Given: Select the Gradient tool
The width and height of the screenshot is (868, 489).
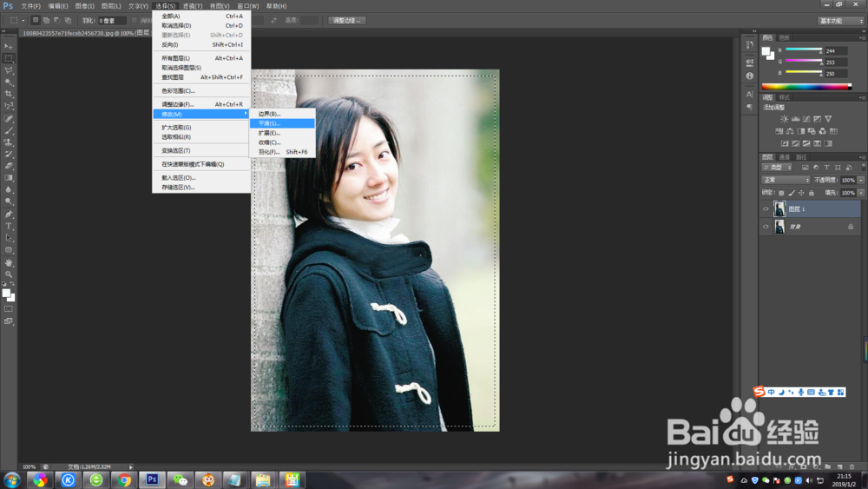Looking at the screenshot, I should click(9, 178).
